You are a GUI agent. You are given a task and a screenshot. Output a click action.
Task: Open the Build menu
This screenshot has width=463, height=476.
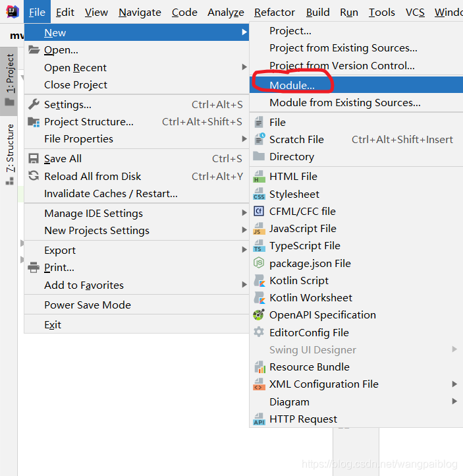coord(317,12)
